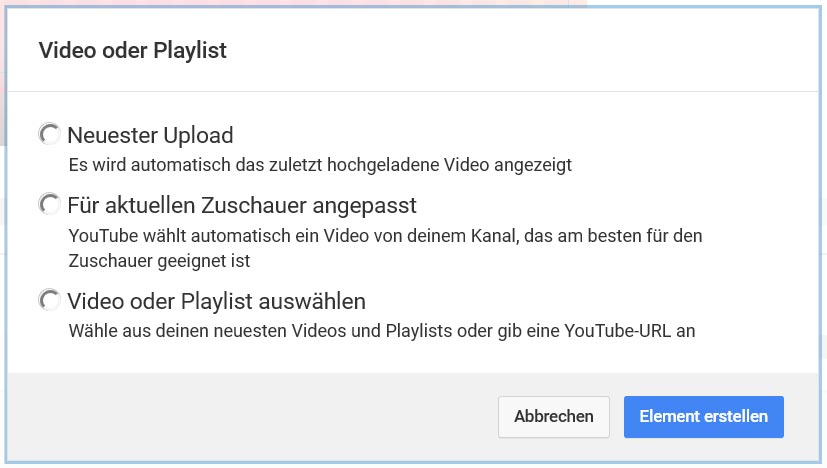
Task: Enable the Video oder Playlist auswählen radio button
Action: 49,300
